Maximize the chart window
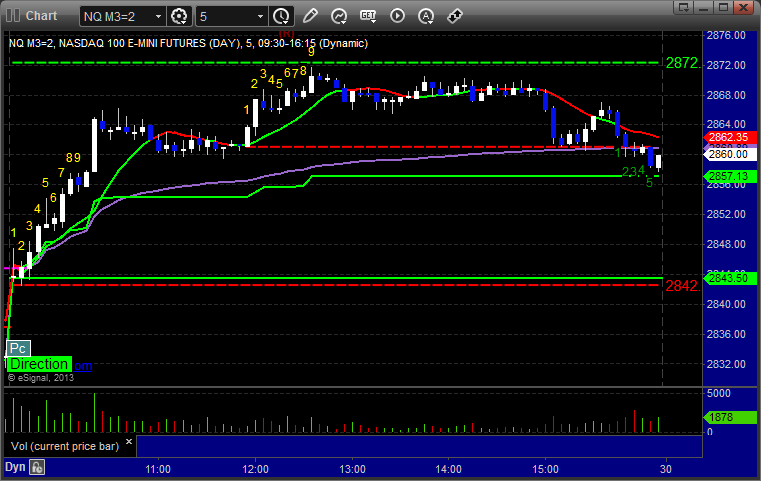The height and width of the screenshot is (481, 761). 724,7
